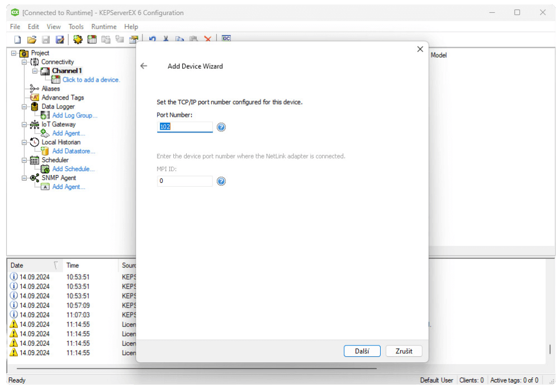Click the Add Log Group link
Image resolution: width=559 pixels, height=392 pixels.
pyautogui.click(x=74, y=115)
